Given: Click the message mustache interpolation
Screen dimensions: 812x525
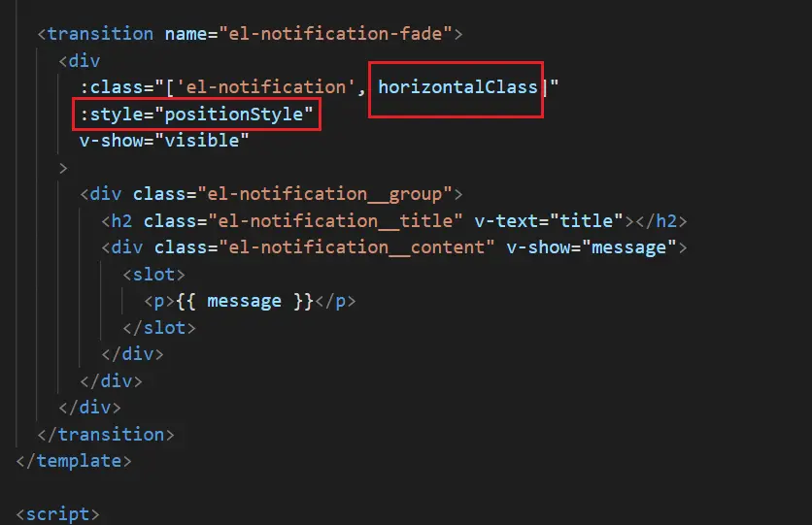Looking at the screenshot, I should coord(245,302).
